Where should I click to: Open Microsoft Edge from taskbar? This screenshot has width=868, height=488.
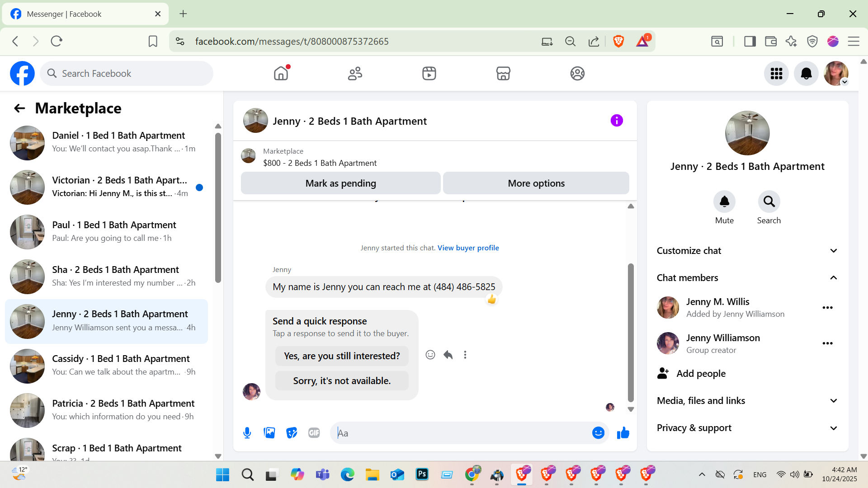[347, 474]
